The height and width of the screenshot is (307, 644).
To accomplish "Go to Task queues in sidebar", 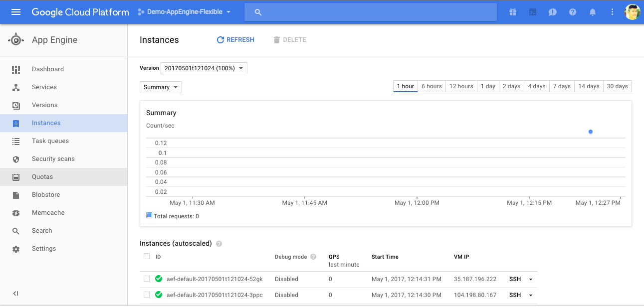I will coord(50,141).
